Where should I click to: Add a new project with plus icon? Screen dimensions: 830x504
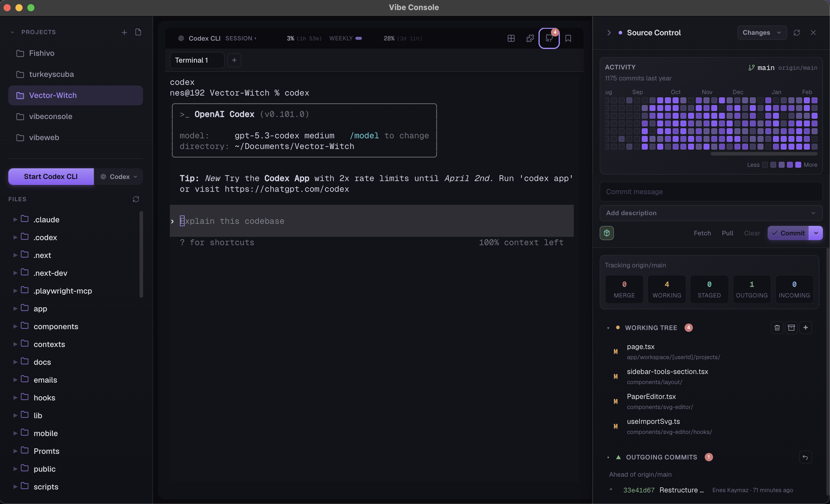(124, 32)
